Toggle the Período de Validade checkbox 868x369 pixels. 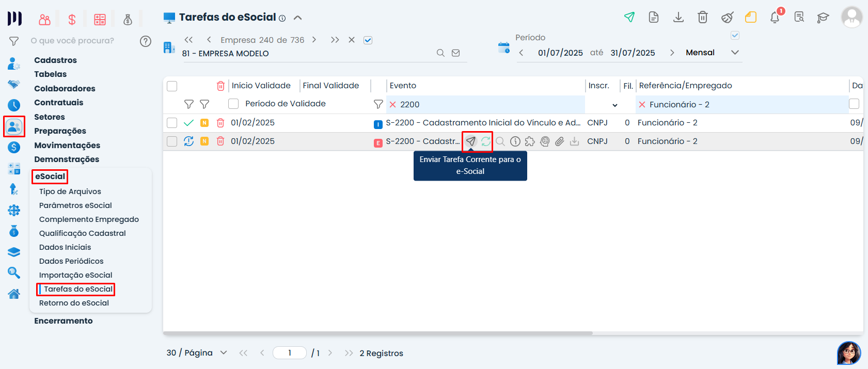point(233,104)
